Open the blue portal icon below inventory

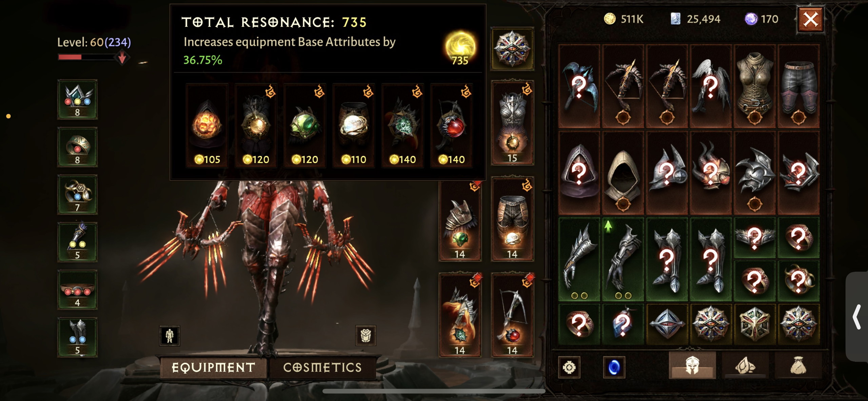614,367
